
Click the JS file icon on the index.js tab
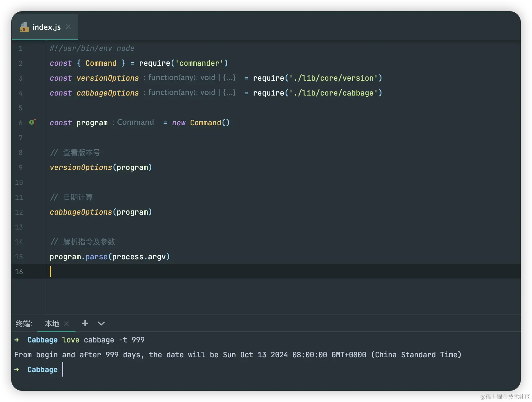(x=24, y=27)
